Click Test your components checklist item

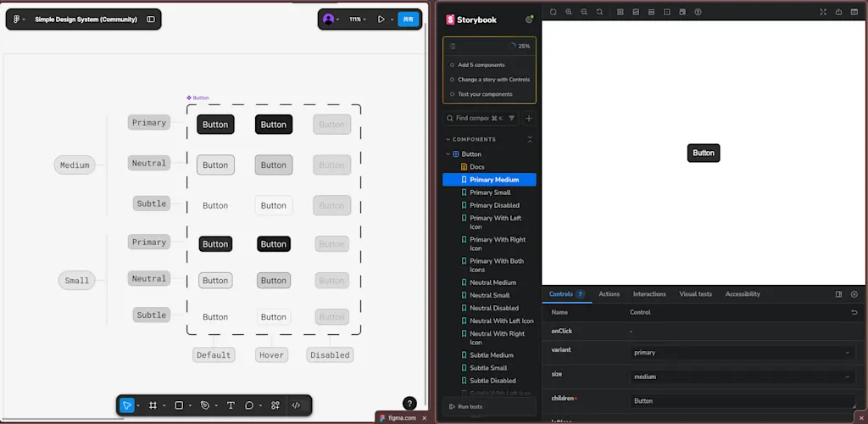(x=485, y=93)
